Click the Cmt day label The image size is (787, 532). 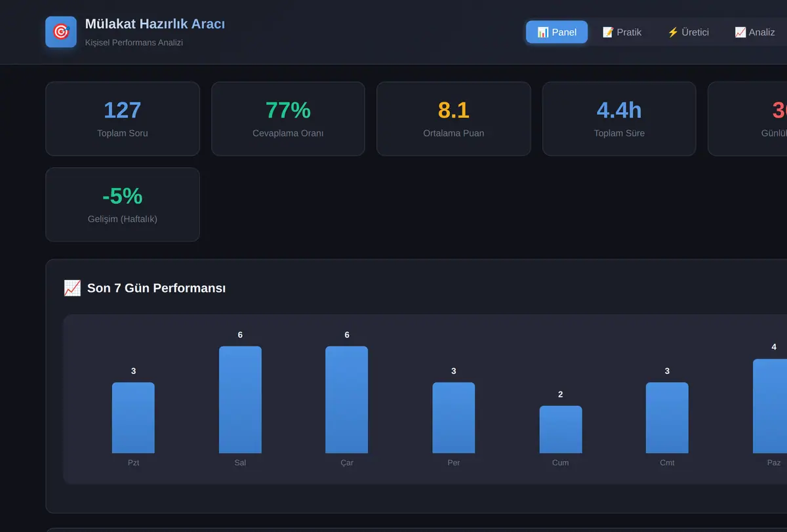tap(667, 462)
